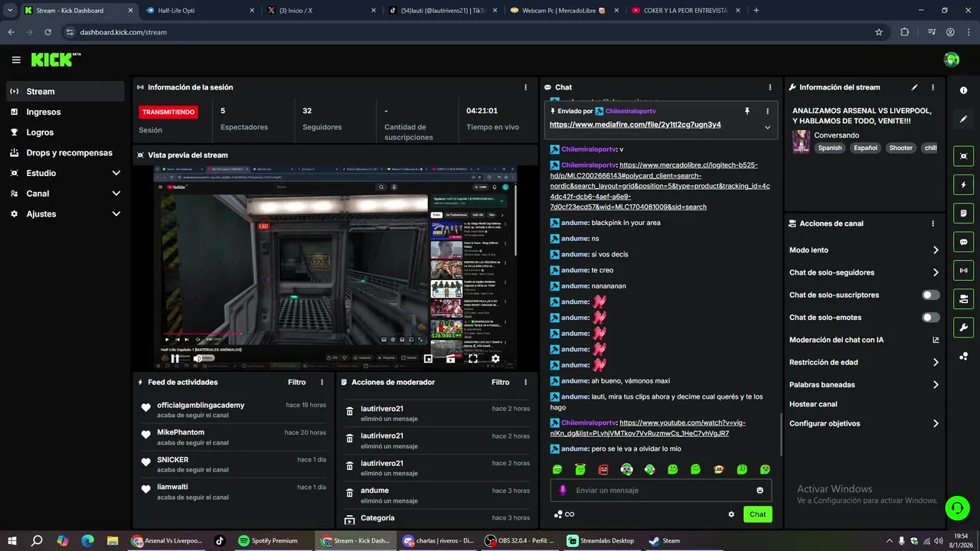The image size is (980, 551).
Task: Toggle the session info broadcast icon in the right sidebar
Action: (963, 270)
